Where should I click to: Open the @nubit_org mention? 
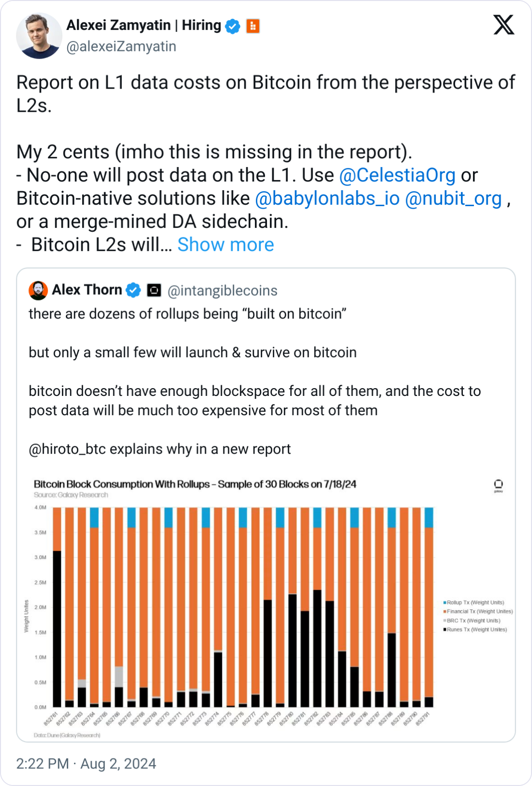[453, 198]
